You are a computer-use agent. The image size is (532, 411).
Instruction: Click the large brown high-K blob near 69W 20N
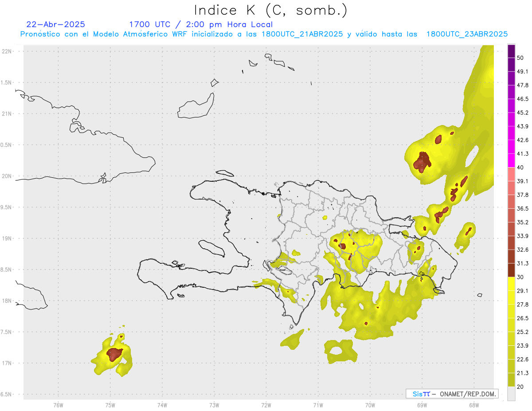coord(422,162)
